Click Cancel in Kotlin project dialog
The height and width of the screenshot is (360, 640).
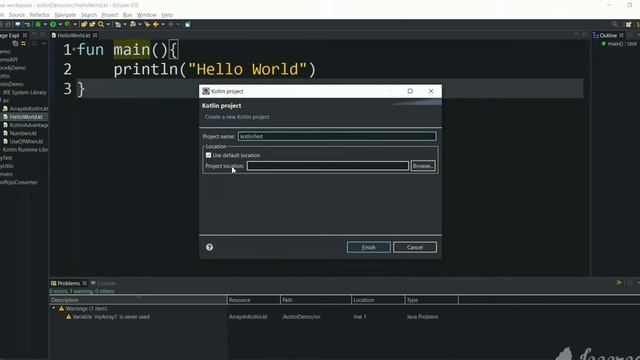pos(415,247)
